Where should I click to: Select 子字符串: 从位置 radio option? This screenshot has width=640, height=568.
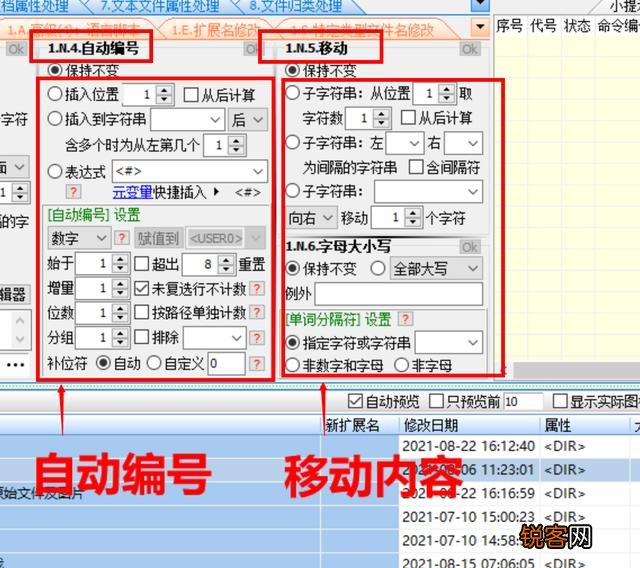(x=292, y=93)
